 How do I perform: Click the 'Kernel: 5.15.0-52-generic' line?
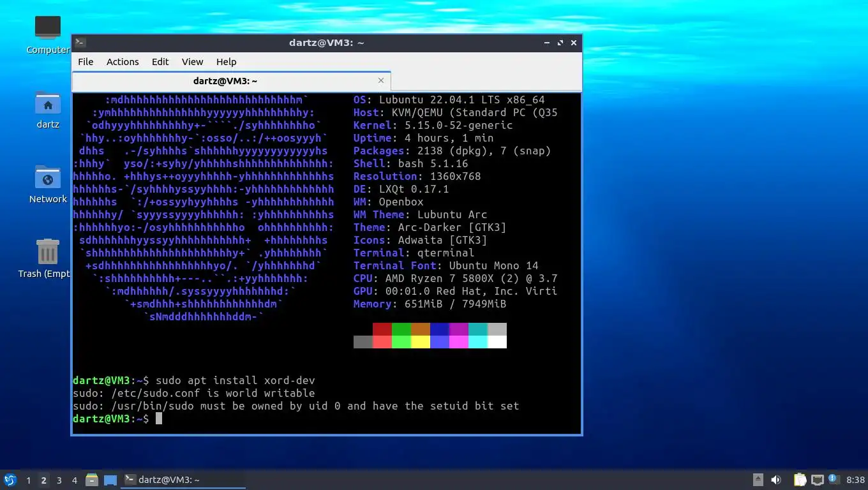pyautogui.click(x=433, y=125)
